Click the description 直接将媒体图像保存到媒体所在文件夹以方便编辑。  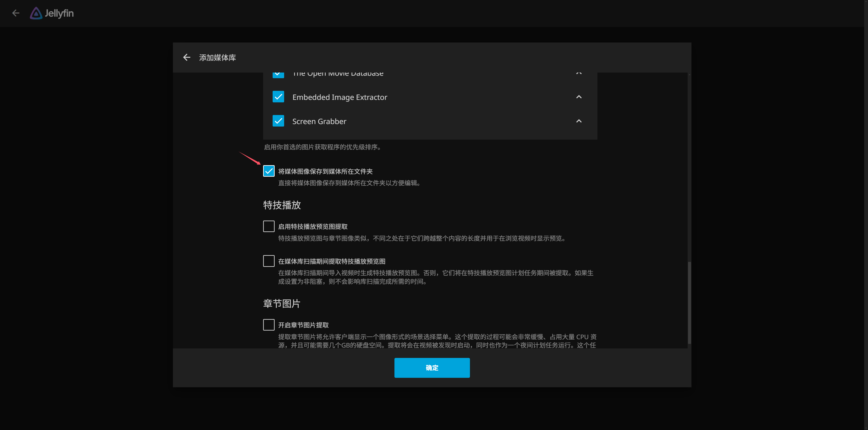pyautogui.click(x=349, y=183)
